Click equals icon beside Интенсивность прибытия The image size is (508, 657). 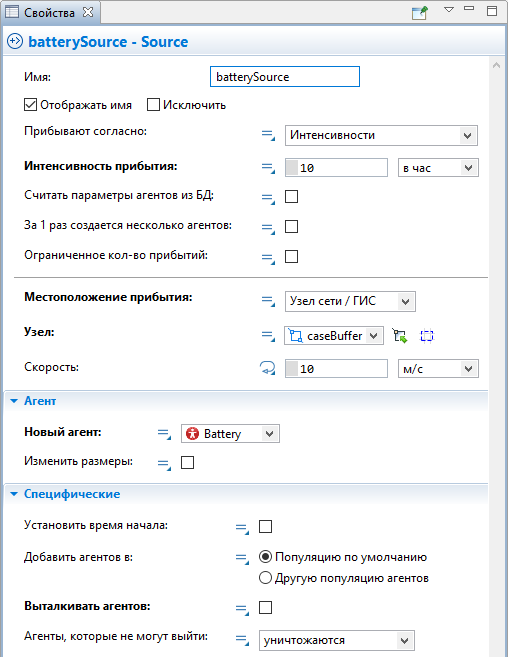click(x=268, y=168)
